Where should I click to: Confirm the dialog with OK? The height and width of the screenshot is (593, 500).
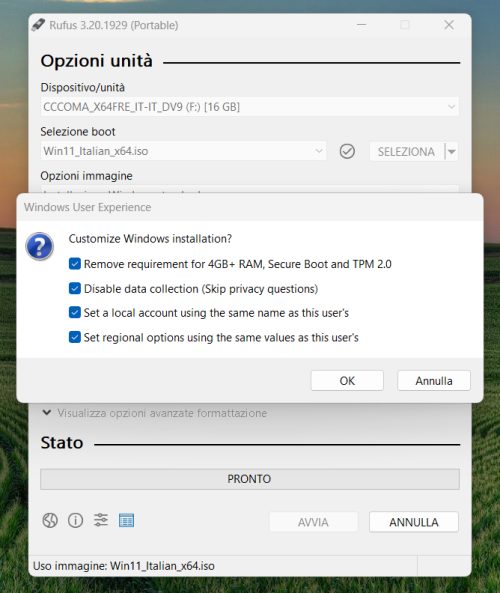[347, 380]
